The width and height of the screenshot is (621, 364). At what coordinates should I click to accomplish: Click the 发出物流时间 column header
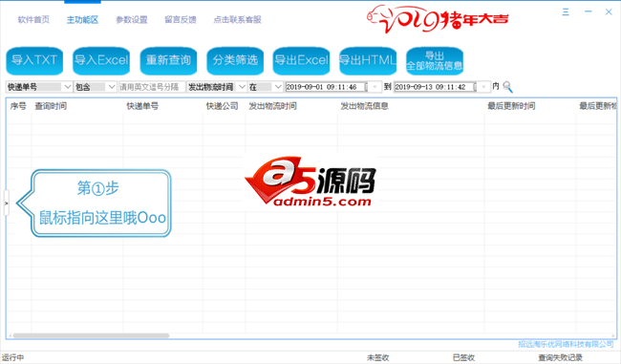(x=273, y=106)
